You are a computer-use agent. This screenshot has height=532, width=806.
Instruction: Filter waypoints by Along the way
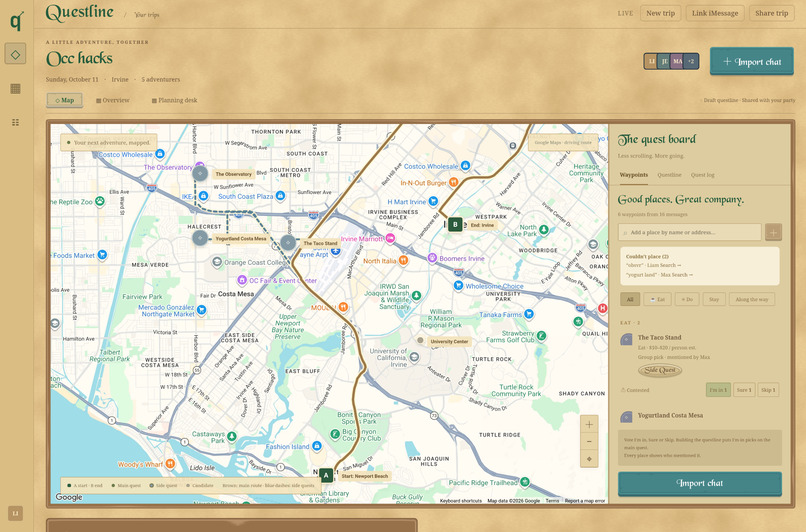752,299
